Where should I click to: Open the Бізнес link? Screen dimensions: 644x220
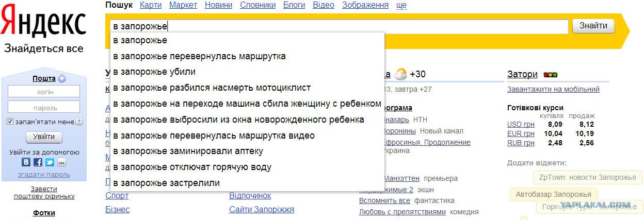click(x=117, y=210)
